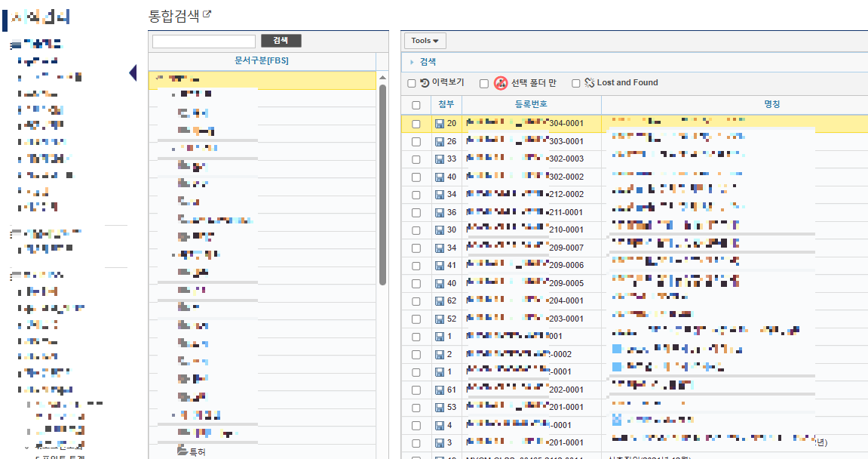Click registration number ending 202-0001
This screenshot has width=868, height=459.
pyautogui.click(x=525, y=389)
